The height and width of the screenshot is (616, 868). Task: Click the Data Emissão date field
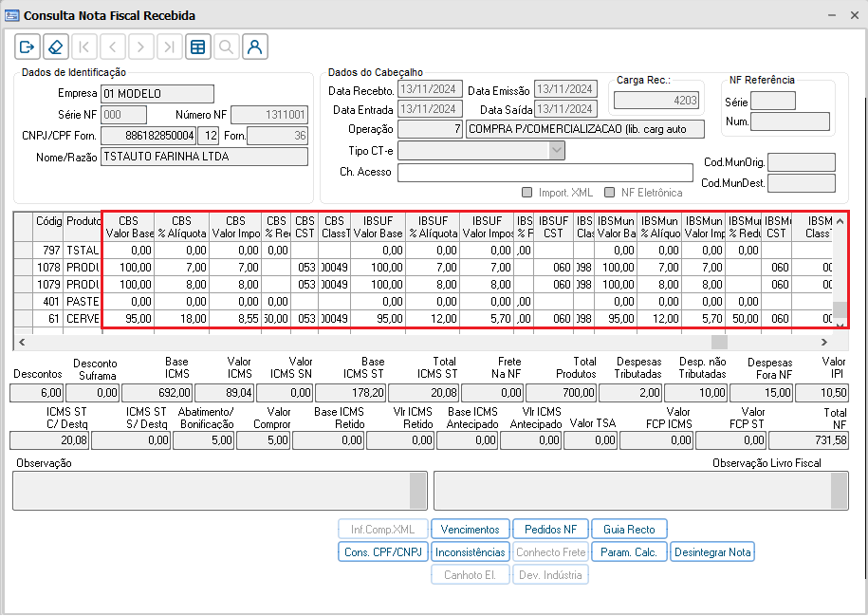click(565, 89)
